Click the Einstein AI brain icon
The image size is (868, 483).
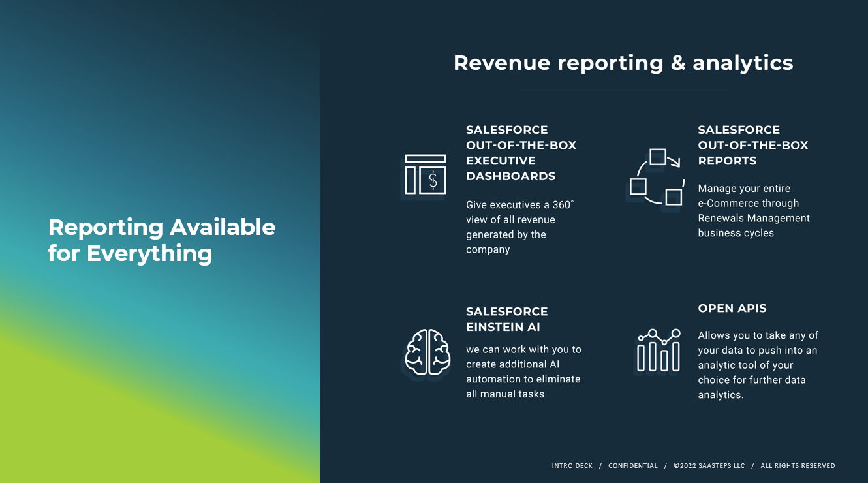[x=428, y=352]
